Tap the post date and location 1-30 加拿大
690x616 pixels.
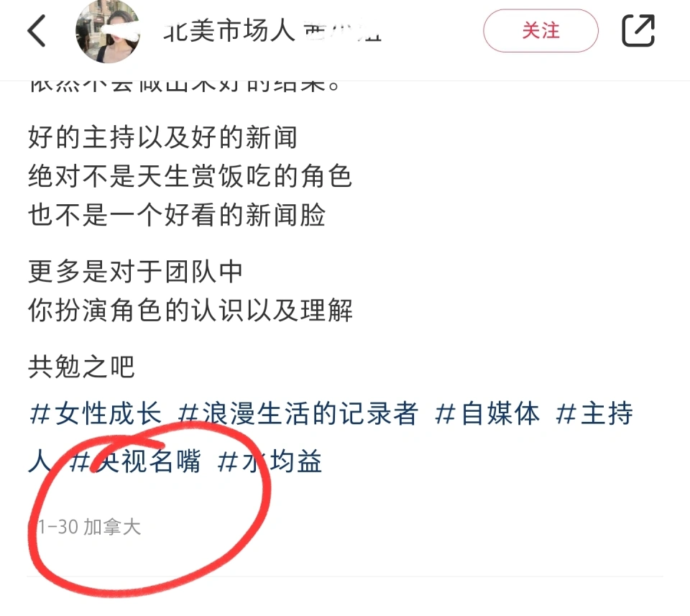[x=89, y=527]
